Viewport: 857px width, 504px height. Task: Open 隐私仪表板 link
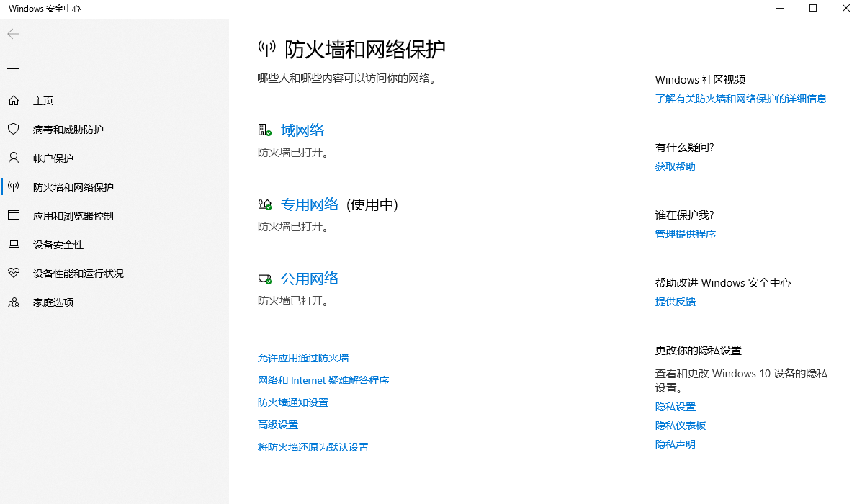tap(681, 426)
